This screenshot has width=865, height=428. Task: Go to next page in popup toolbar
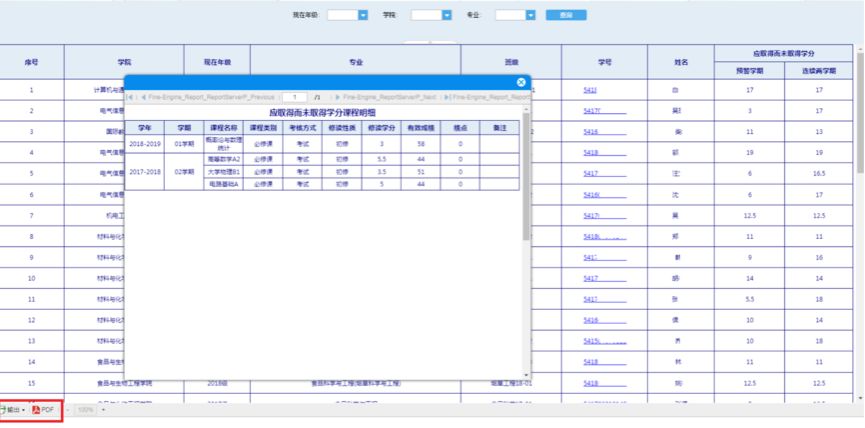point(386,97)
